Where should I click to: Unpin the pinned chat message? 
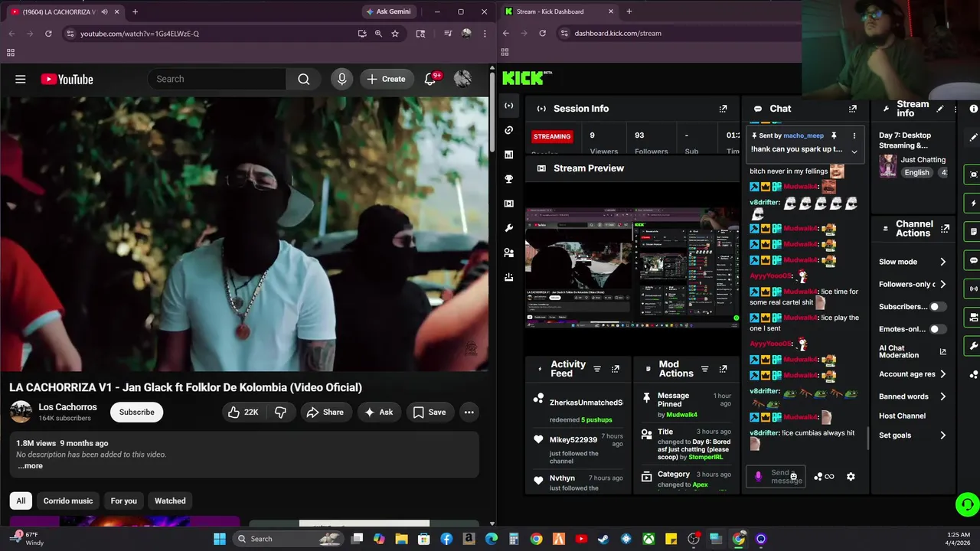[834, 135]
